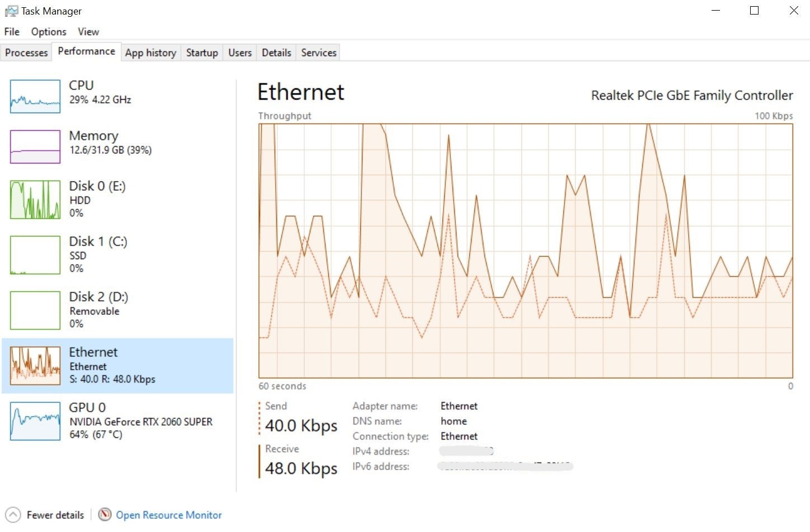The width and height of the screenshot is (810, 532).
Task: Click the Receive 48.0 Kbps value
Action: 302,468
